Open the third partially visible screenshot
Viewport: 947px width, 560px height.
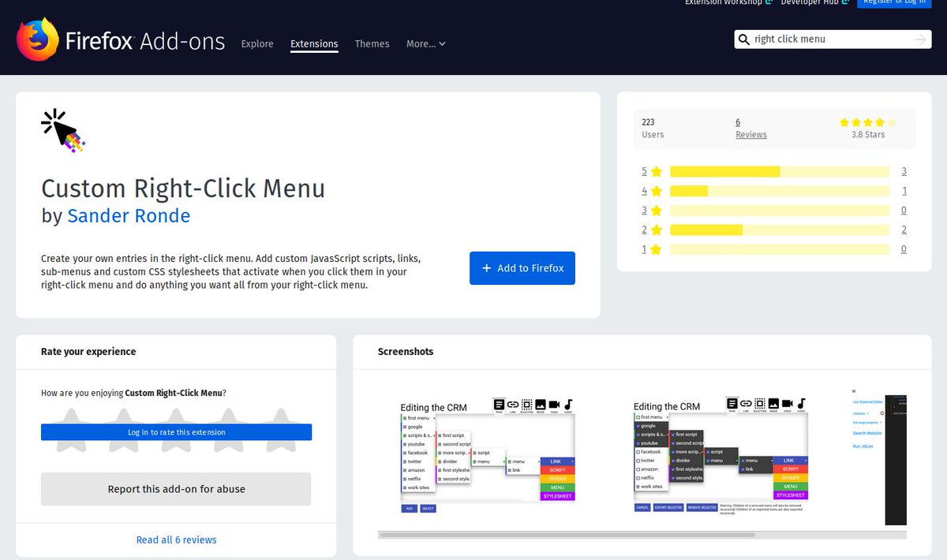point(879,456)
